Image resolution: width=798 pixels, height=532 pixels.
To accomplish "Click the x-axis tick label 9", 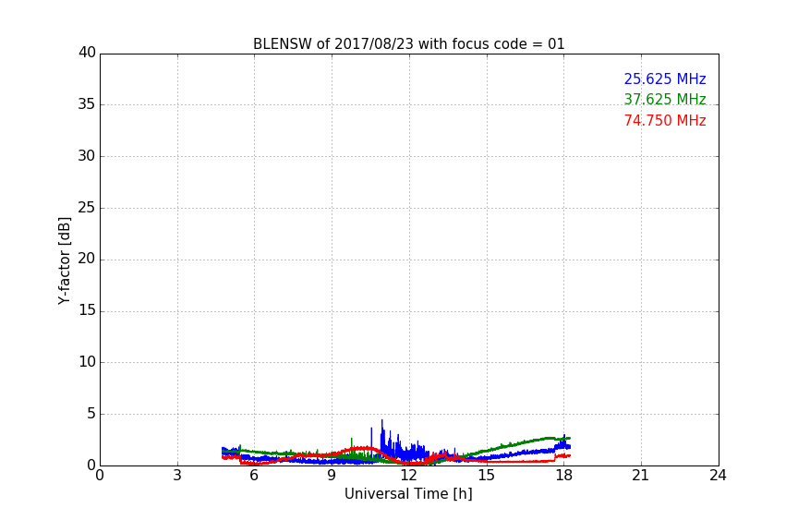I will [x=332, y=476].
